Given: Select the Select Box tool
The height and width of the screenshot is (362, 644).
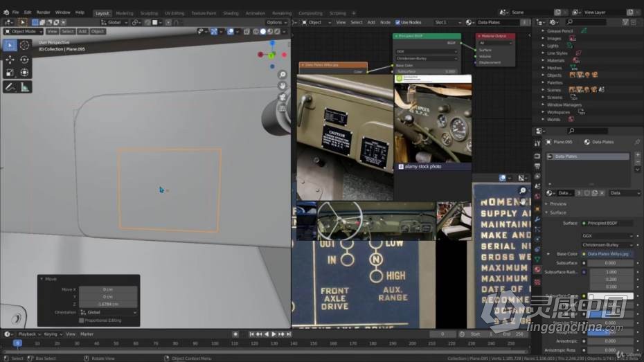Looking at the screenshot, I should coord(10,45).
